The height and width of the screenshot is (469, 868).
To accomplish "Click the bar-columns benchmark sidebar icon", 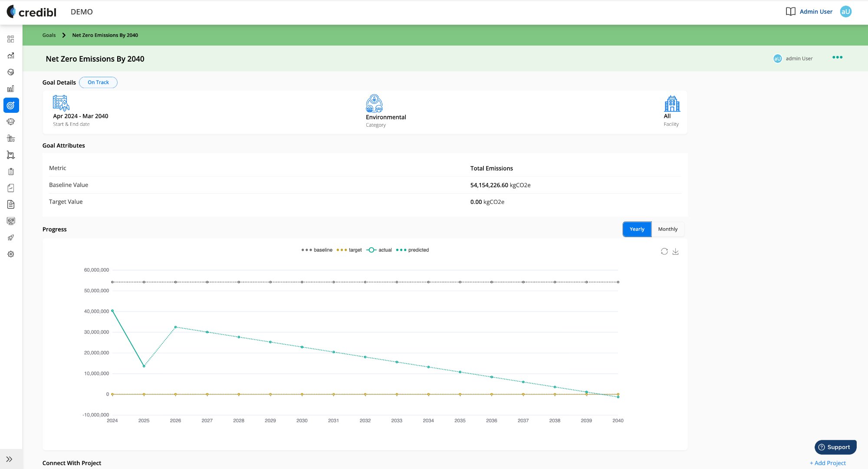I will 11,138.
